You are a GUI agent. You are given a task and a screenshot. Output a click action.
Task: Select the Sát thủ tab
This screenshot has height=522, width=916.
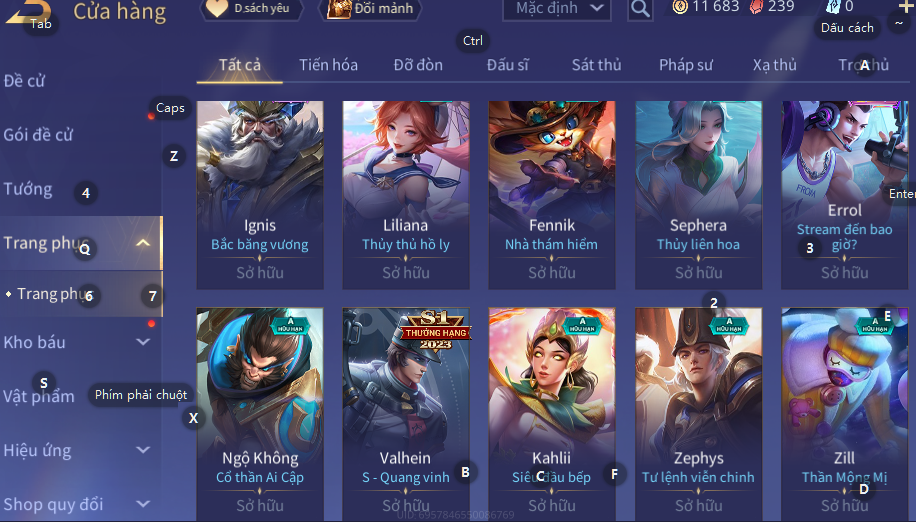pyautogui.click(x=596, y=65)
